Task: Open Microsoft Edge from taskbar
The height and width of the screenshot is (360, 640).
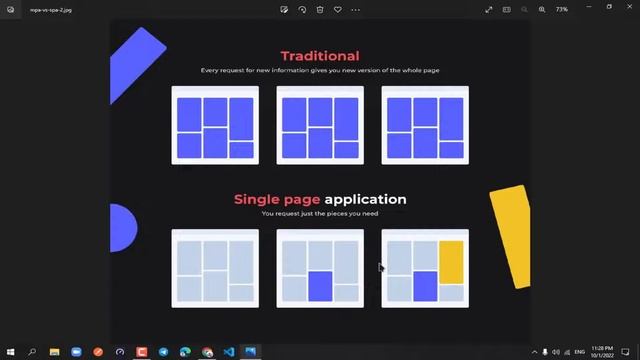Action: (185, 352)
